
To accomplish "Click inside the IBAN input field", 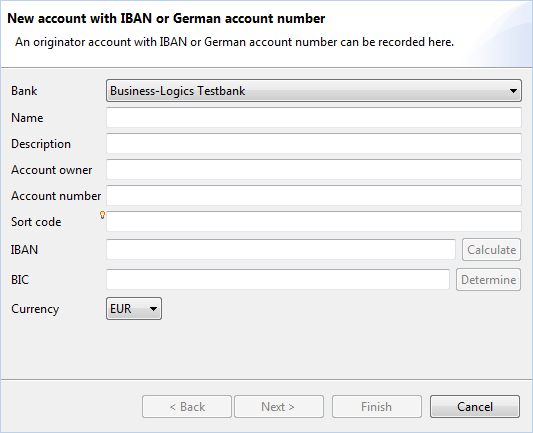I will pos(281,249).
